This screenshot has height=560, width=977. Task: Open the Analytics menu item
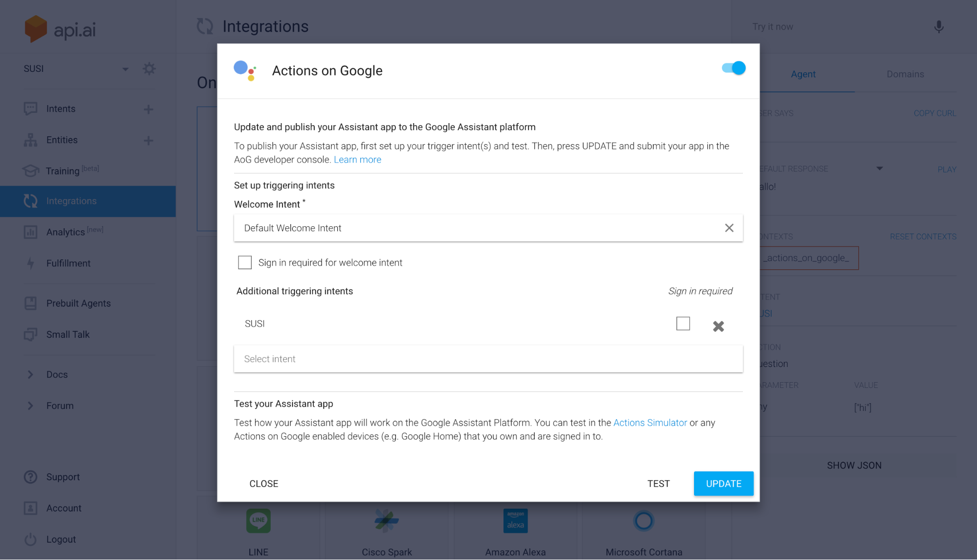[x=65, y=232]
